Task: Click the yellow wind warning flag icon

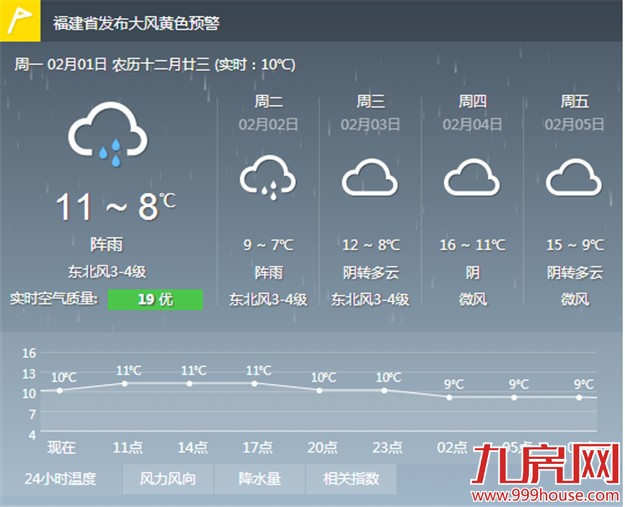Action: [x=20, y=20]
